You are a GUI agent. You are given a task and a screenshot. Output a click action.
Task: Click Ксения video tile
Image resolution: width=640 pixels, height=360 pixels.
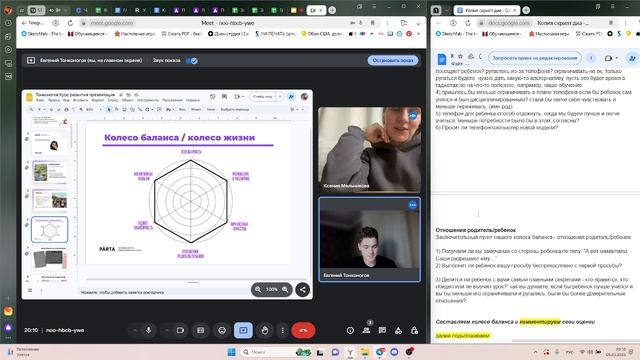tap(369, 149)
